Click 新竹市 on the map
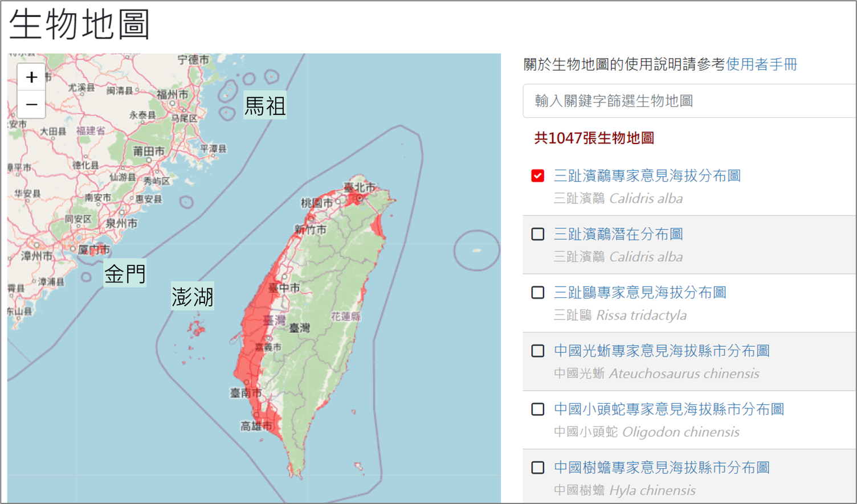Screen dimensions: 857x504 pos(311,230)
